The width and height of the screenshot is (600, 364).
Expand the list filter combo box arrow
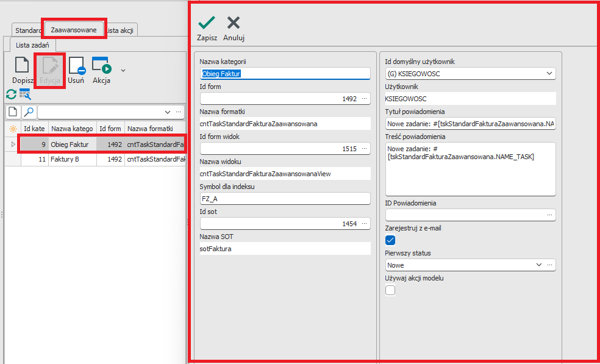pyautogui.click(x=168, y=112)
